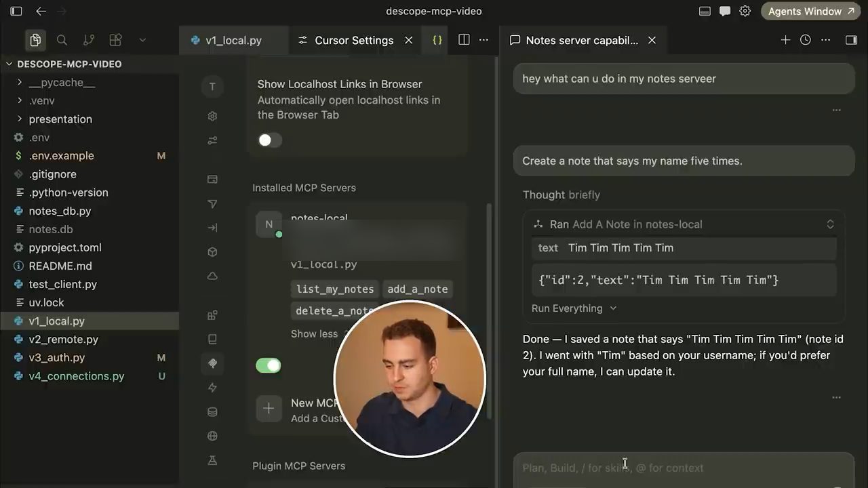
Task: Open README.md in file tree
Action: tap(60, 266)
